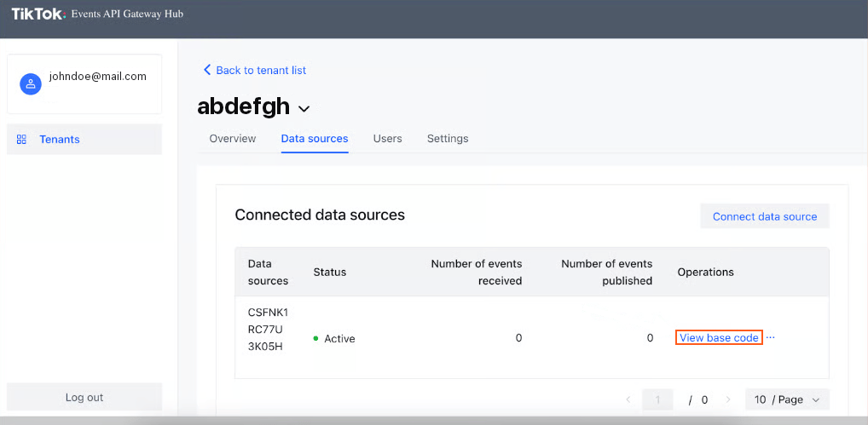Click the Events API Gateway Hub title

(x=127, y=14)
